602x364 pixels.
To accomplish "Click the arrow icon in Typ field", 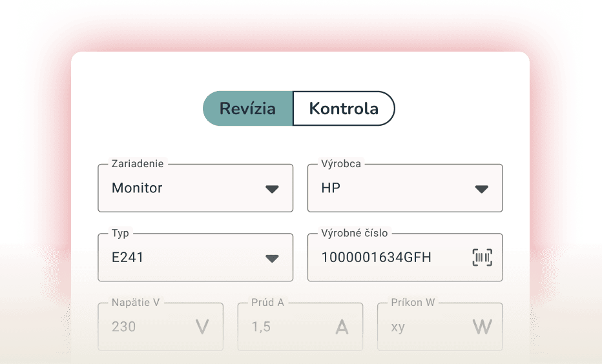I will [272, 258].
